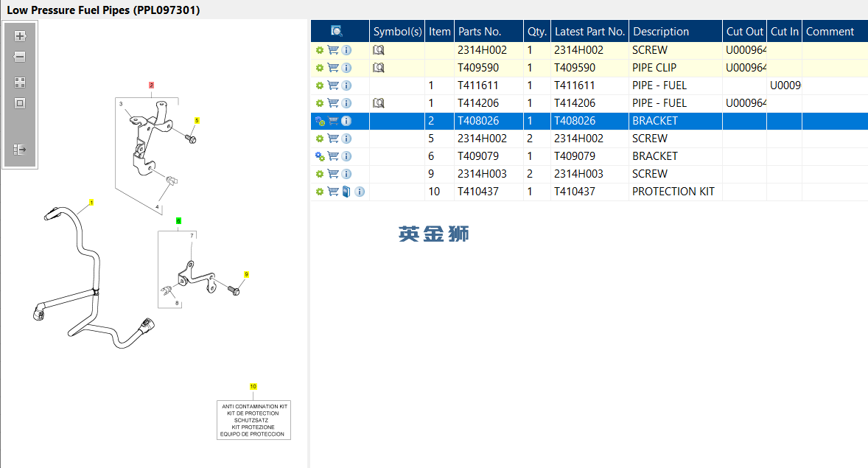Click the export list arrow icon
Image resolution: width=868 pixels, height=468 pixels.
tap(20, 150)
